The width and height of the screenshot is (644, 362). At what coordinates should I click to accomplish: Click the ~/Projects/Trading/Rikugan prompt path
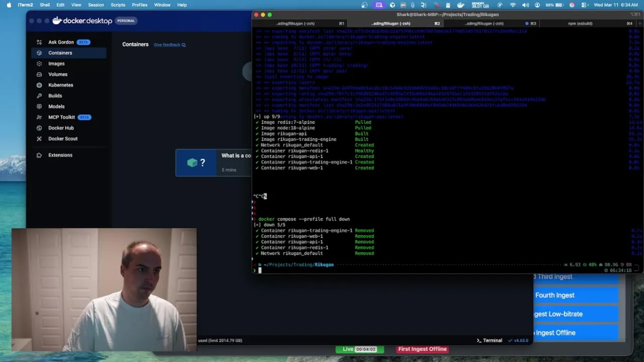[x=298, y=264]
